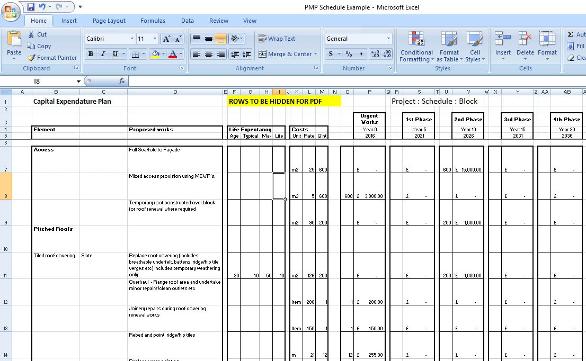Click the Merge & Center button
The height and width of the screenshot is (361, 586).
(288, 54)
